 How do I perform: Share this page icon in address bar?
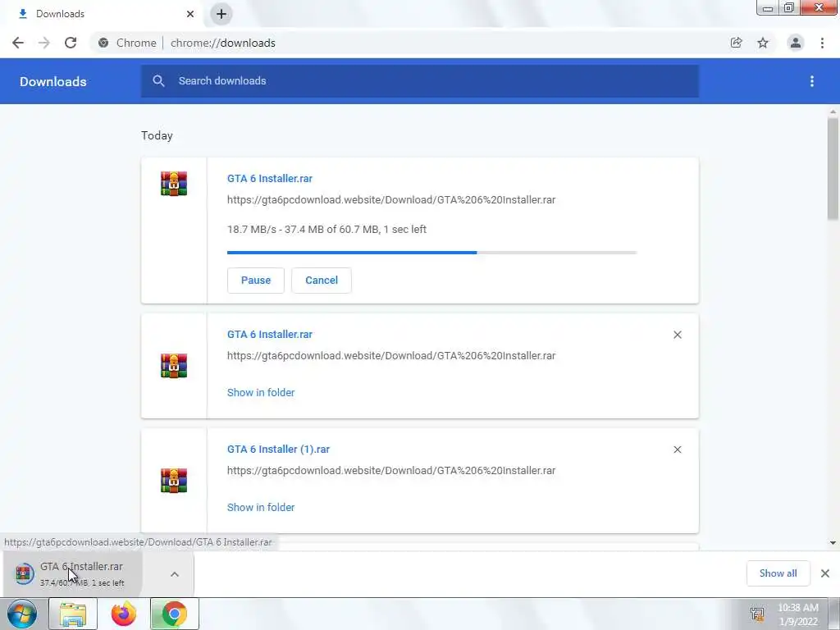(x=736, y=43)
